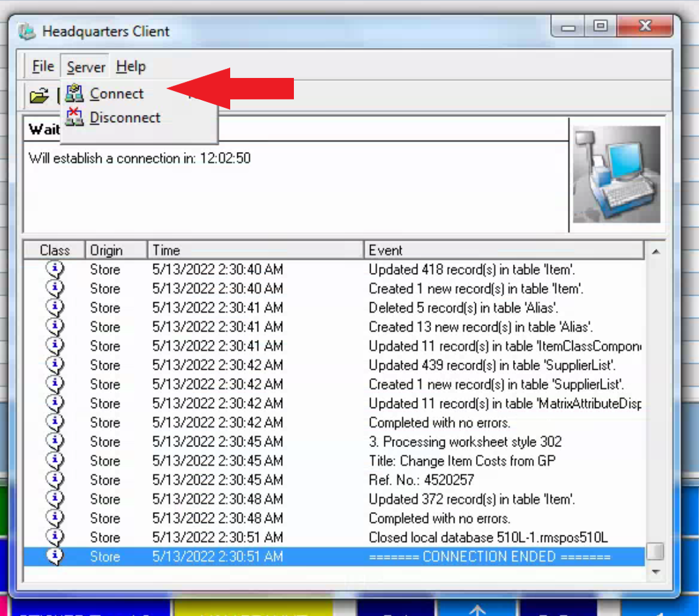Maximize the Headquarters Client window
Viewport: 699px width, 616px height.
coord(600,26)
